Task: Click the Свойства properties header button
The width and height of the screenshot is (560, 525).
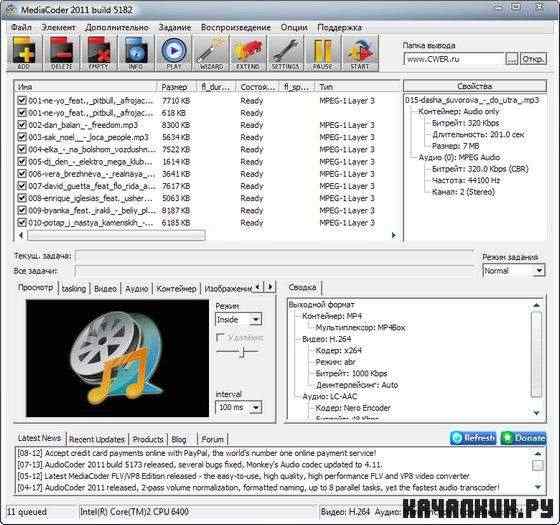Action: click(475, 86)
